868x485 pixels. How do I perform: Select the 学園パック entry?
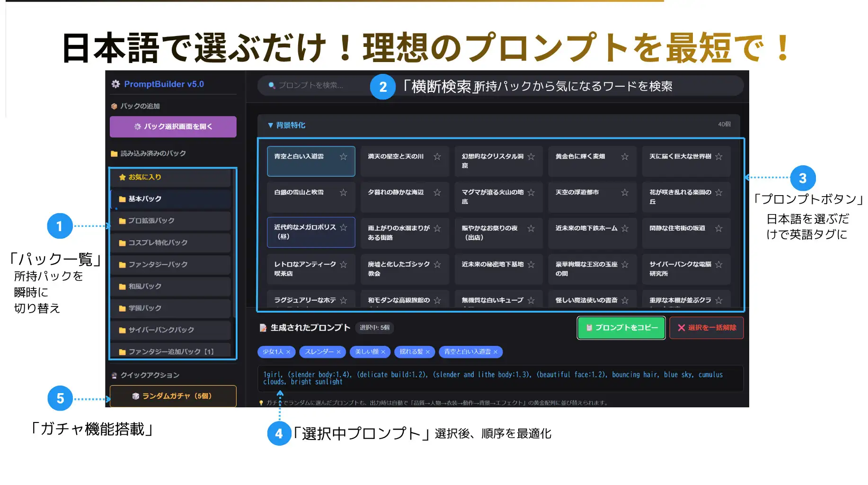pos(171,308)
